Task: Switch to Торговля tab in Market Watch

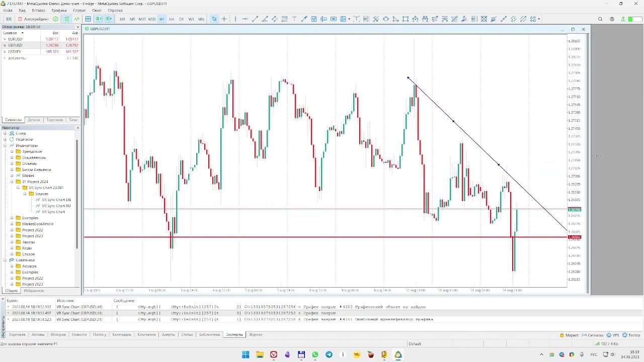Action: [x=54, y=120]
